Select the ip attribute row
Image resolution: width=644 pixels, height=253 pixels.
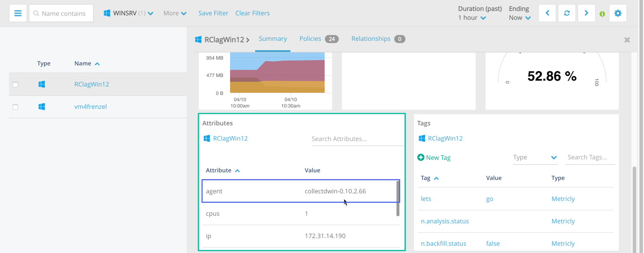click(x=301, y=236)
